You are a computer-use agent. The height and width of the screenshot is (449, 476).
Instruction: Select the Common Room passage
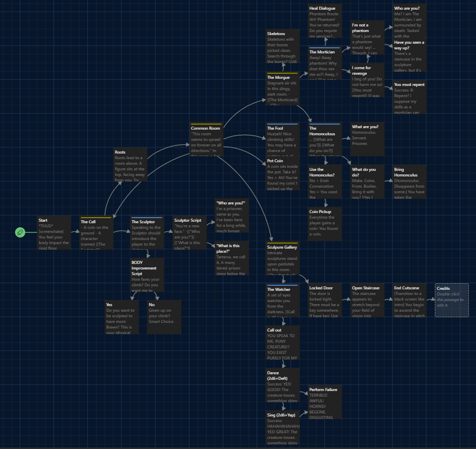[206, 139]
